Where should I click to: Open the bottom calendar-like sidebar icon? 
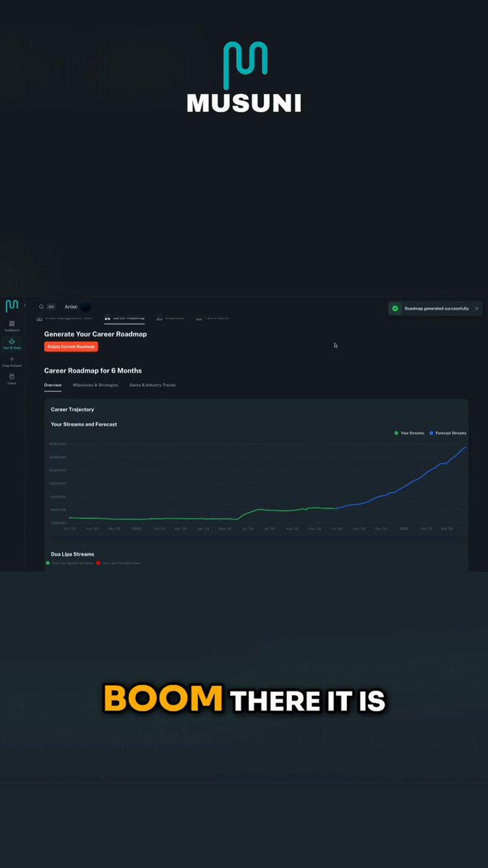[x=12, y=378]
